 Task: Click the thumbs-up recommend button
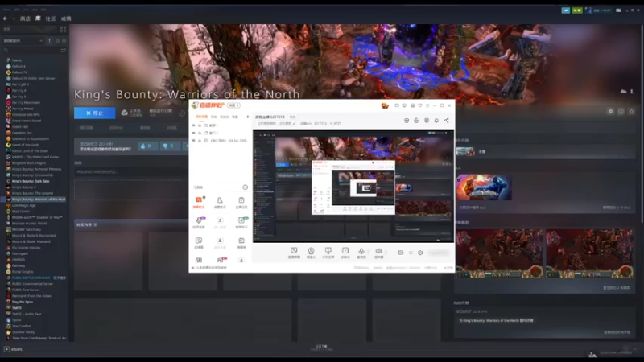coord(147,146)
